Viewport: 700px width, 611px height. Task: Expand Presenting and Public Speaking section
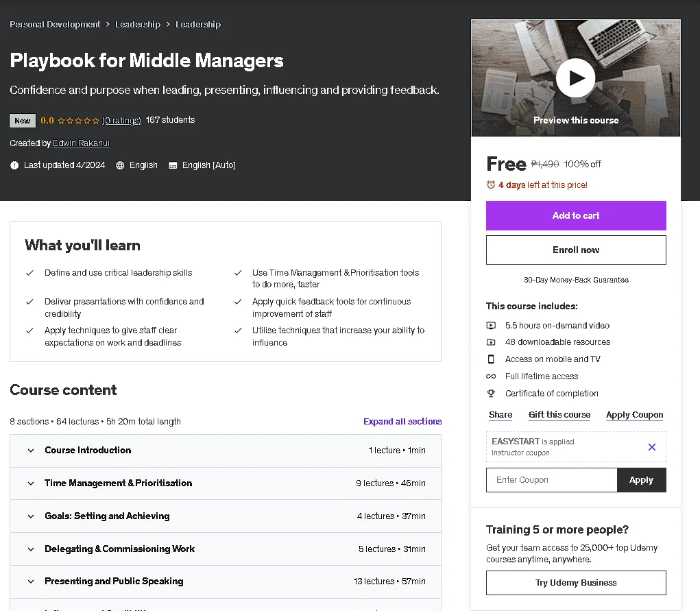point(226,582)
